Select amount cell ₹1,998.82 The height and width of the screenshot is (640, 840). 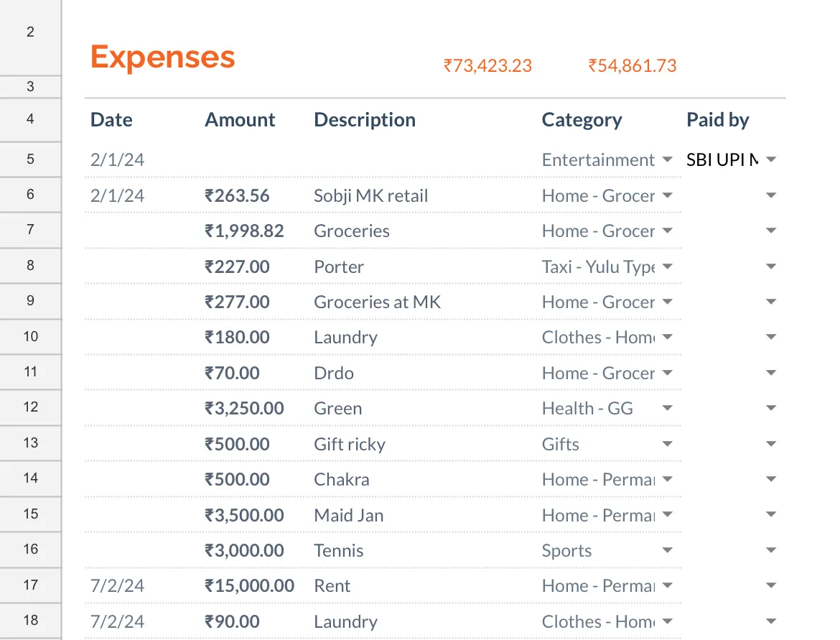244,231
